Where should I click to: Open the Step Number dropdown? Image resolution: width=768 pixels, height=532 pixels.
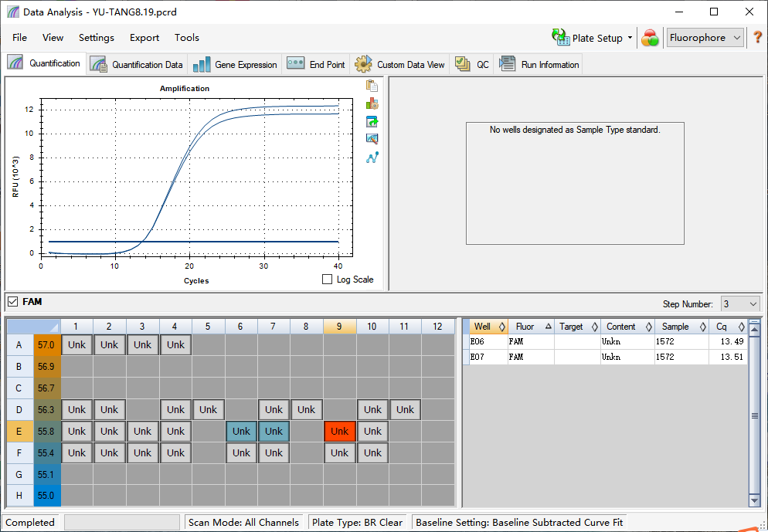coord(740,304)
